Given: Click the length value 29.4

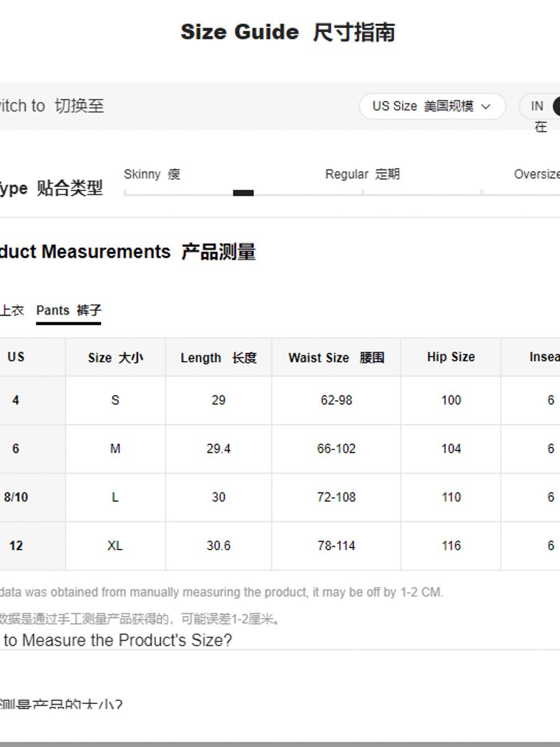Looking at the screenshot, I should point(218,449).
